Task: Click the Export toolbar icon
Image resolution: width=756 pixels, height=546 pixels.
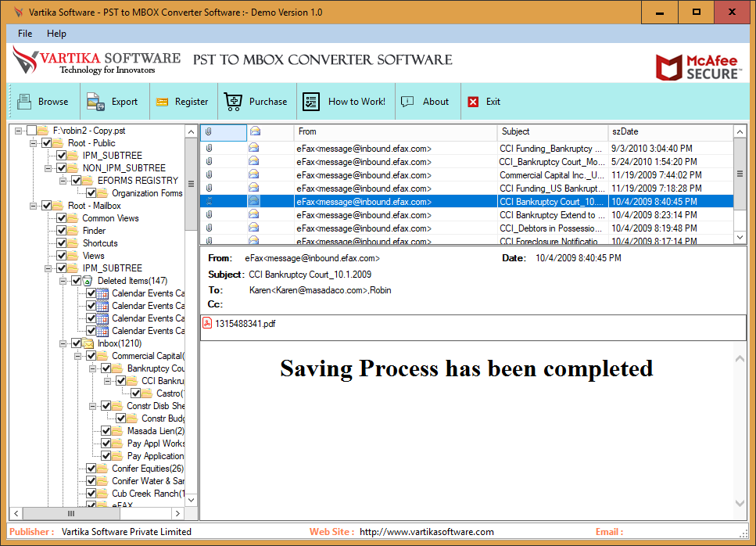Action: (95, 101)
